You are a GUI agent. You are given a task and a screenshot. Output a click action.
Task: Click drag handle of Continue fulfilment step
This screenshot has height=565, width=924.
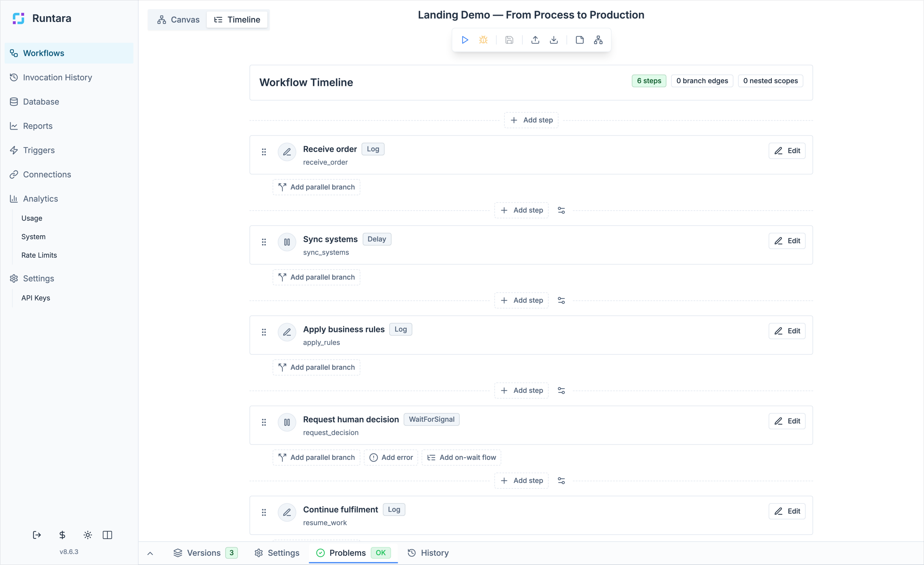click(x=264, y=512)
